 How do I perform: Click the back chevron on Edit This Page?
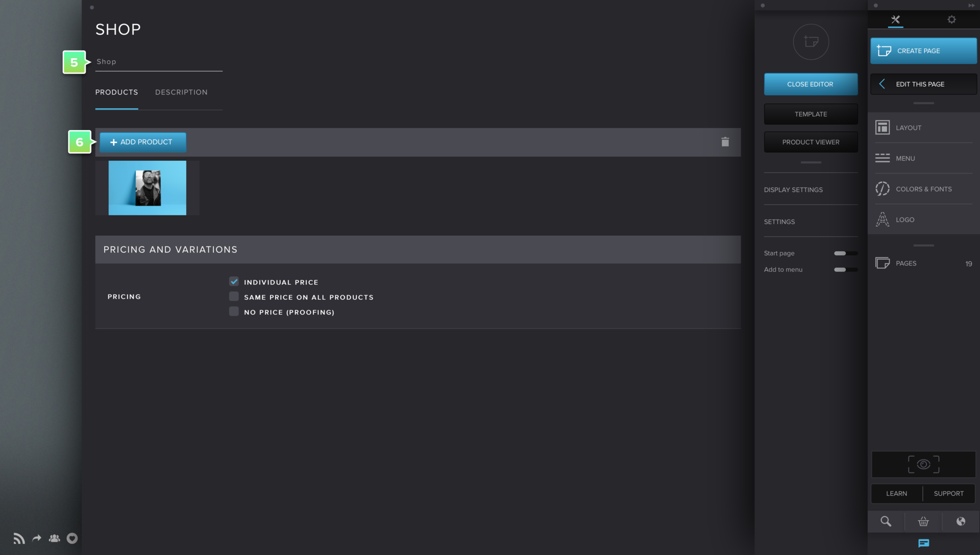881,84
